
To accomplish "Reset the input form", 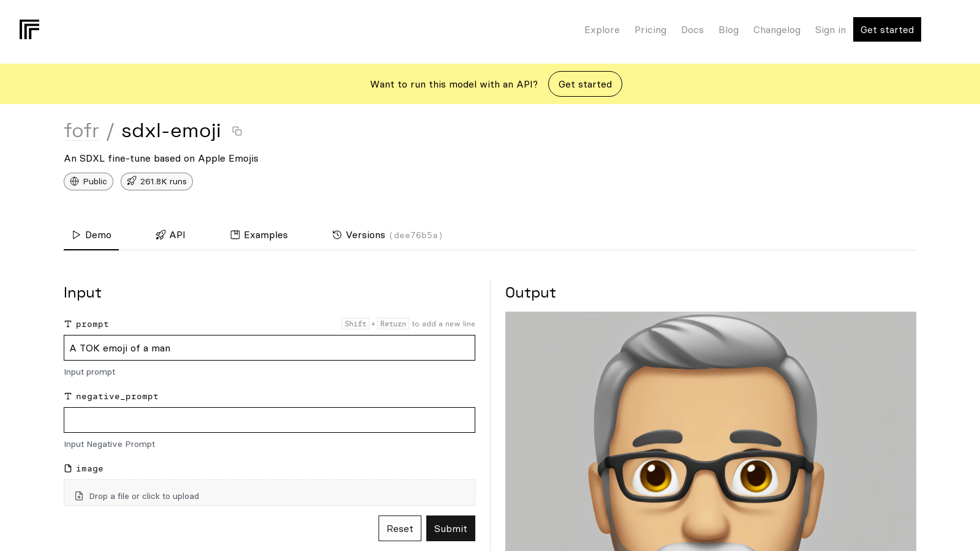I will (400, 528).
